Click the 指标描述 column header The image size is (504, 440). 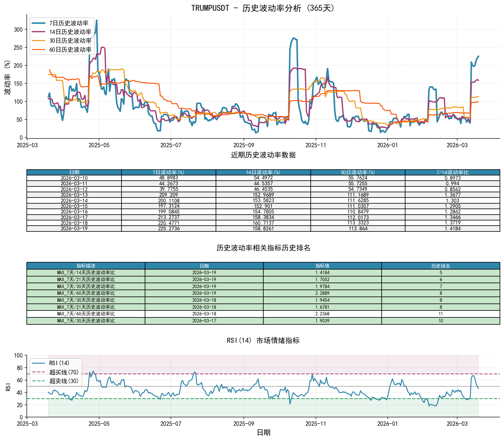click(86, 266)
